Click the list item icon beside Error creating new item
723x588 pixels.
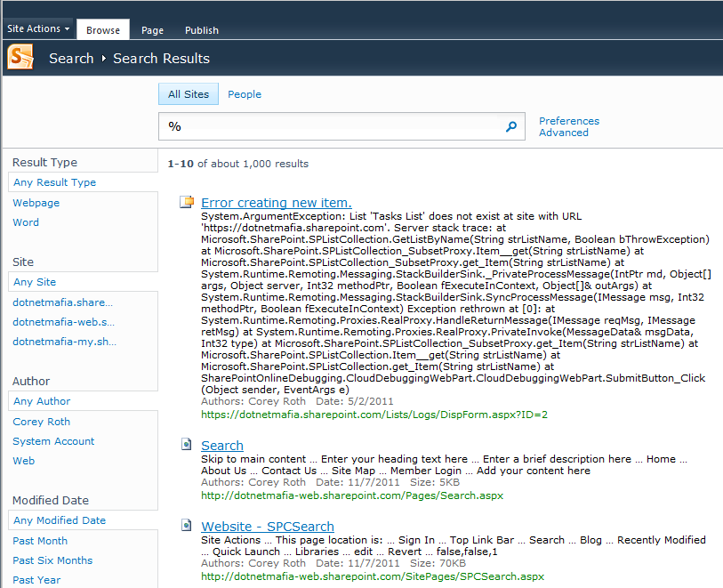187,202
